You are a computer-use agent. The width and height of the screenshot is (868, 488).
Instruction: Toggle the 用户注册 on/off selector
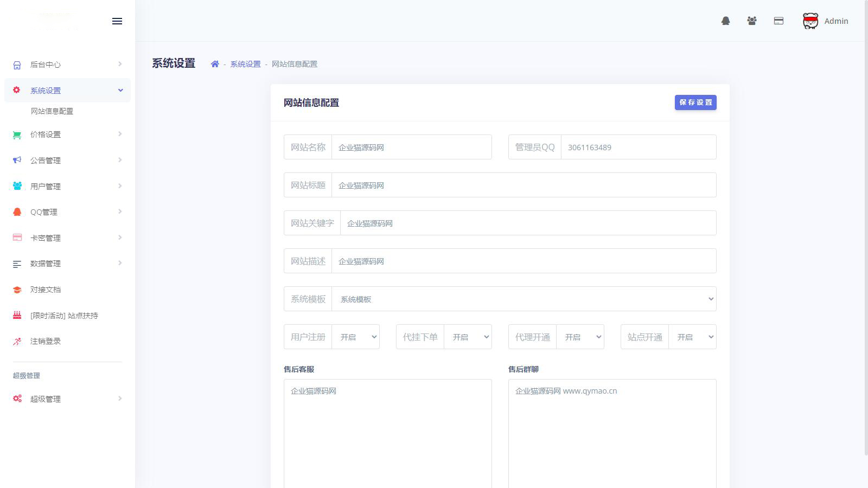[x=355, y=337]
